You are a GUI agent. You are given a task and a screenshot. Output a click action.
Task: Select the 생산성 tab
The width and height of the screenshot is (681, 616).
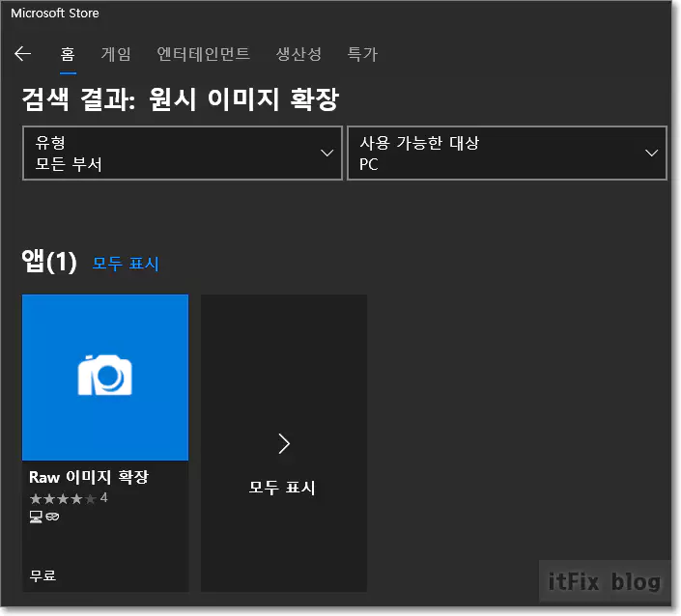pos(298,54)
